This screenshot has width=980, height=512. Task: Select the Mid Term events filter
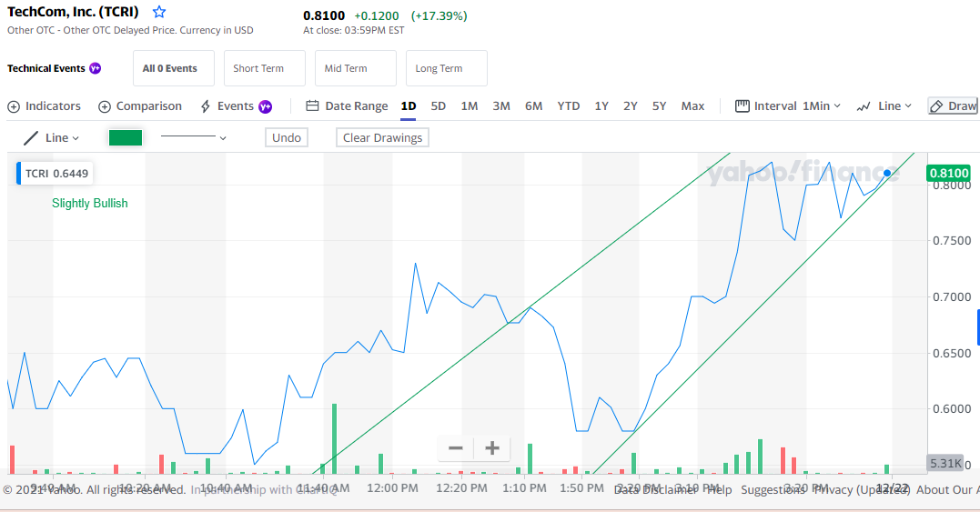click(356, 68)
